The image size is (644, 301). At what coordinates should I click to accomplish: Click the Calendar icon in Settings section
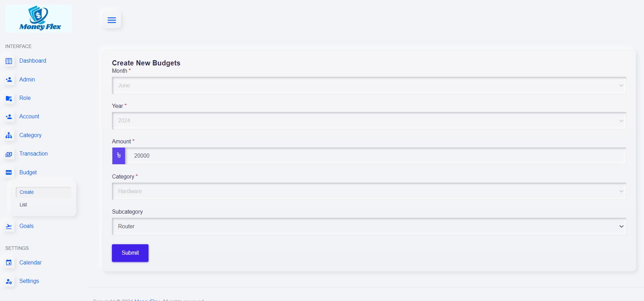(9, 263)
